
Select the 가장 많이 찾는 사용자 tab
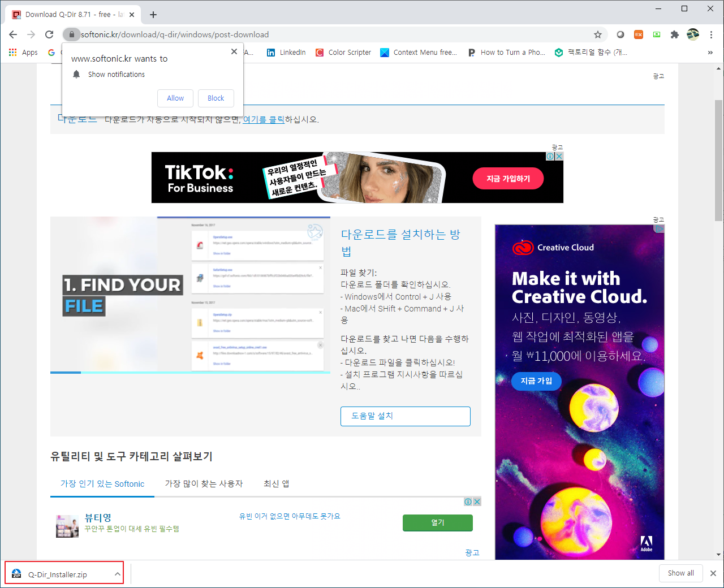(204, 484)
